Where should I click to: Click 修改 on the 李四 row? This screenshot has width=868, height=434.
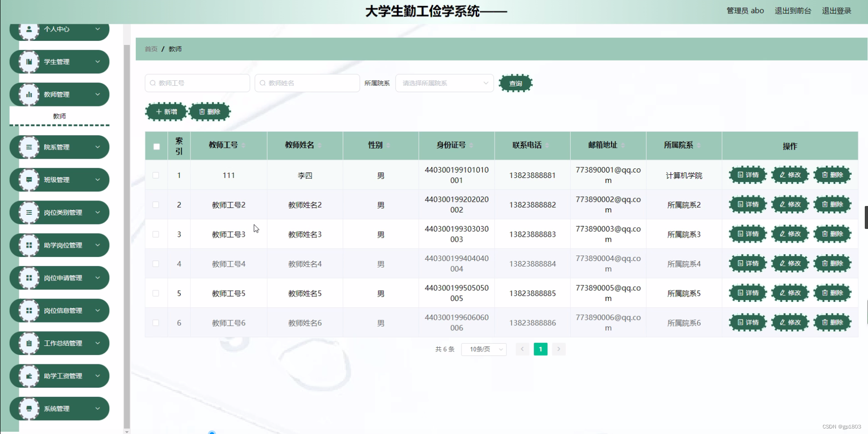(790, 175)
